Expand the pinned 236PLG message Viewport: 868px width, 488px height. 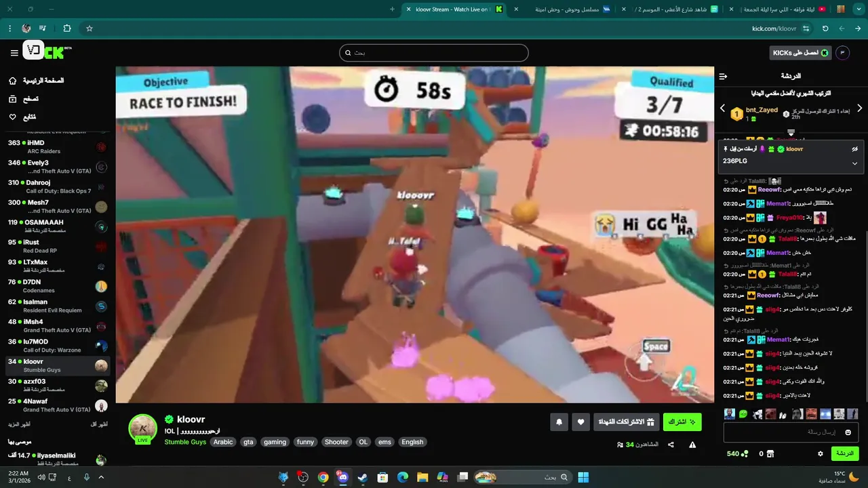[x=854, y=163]
